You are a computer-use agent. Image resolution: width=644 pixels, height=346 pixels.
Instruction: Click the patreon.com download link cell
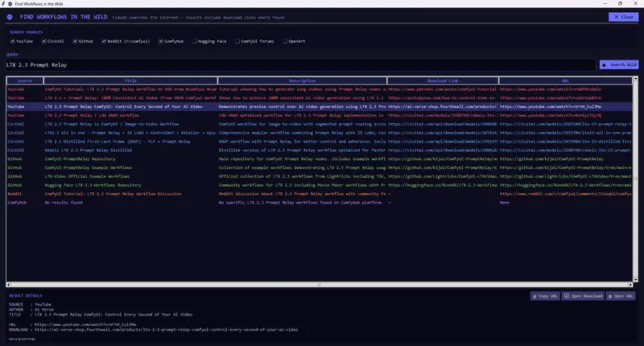click(442, 89)
